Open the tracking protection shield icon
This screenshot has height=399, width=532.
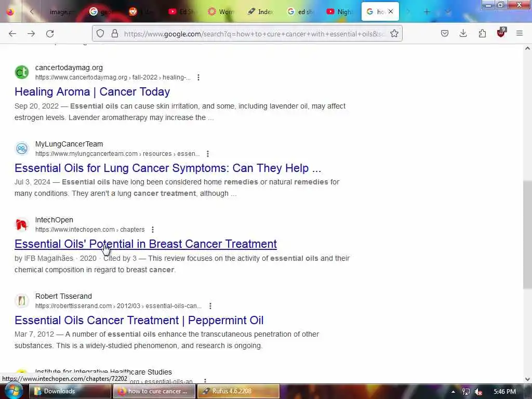pos(100,34)
